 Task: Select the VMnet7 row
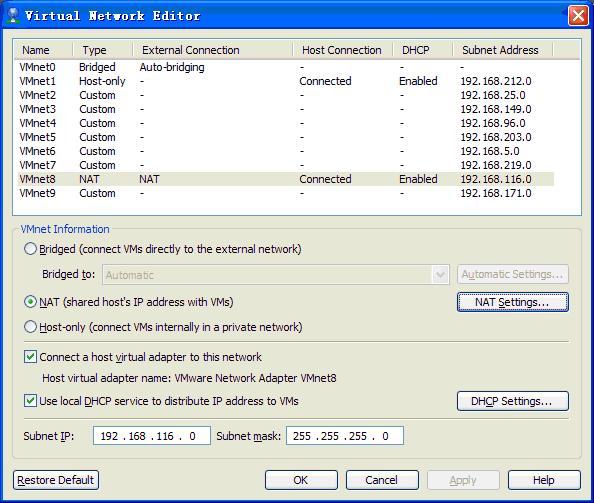click(x=286, y=165)
